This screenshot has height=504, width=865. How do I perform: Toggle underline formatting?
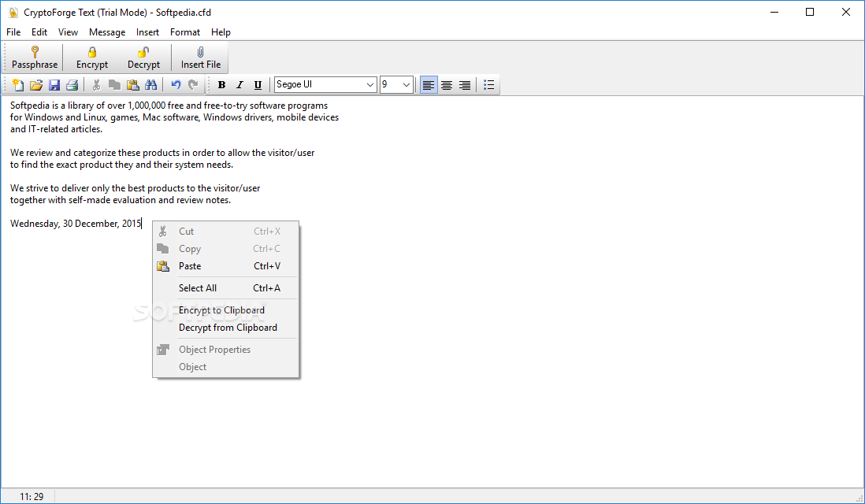tap(258, 85)
